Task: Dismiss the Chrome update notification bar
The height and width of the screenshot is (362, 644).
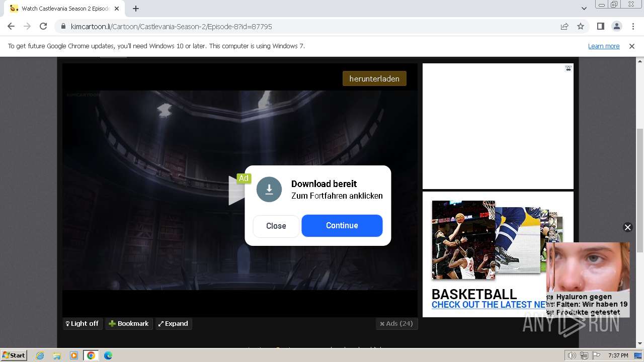Action: pyautogui.click(x=632, y=46)
